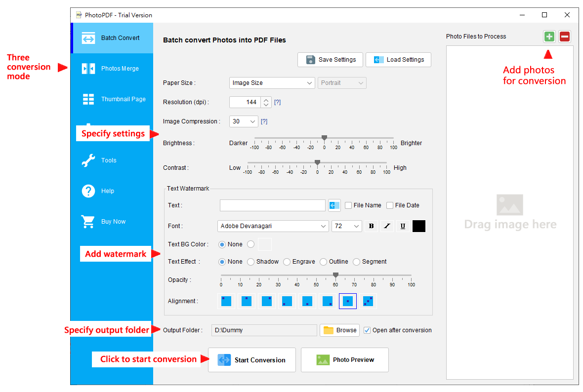Increase Resolution with the up arrow
583x392 pixels.
coord(266,100)
